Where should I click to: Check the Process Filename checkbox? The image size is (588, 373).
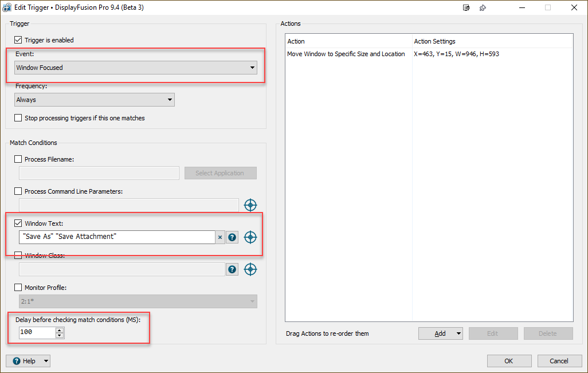click(18, 159)
